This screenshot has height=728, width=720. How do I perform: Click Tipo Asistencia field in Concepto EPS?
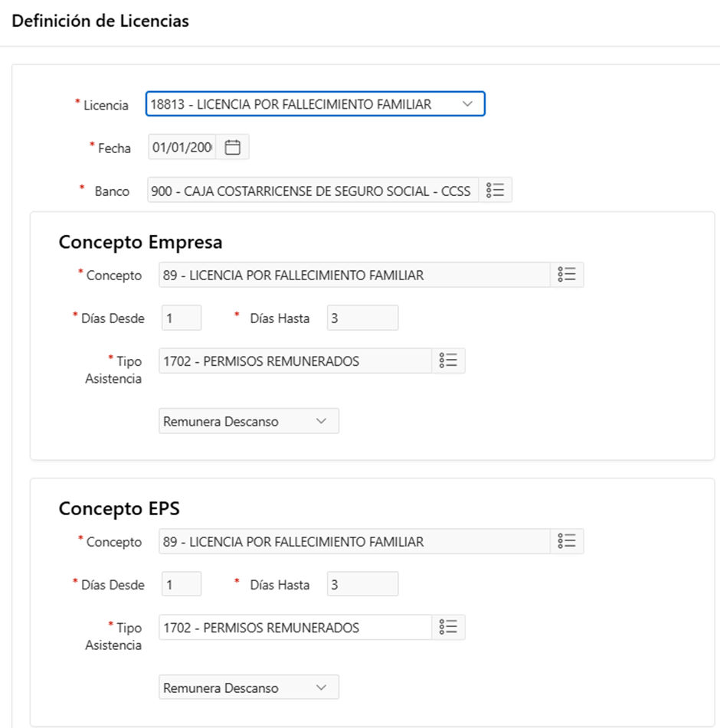click(295, 627)
